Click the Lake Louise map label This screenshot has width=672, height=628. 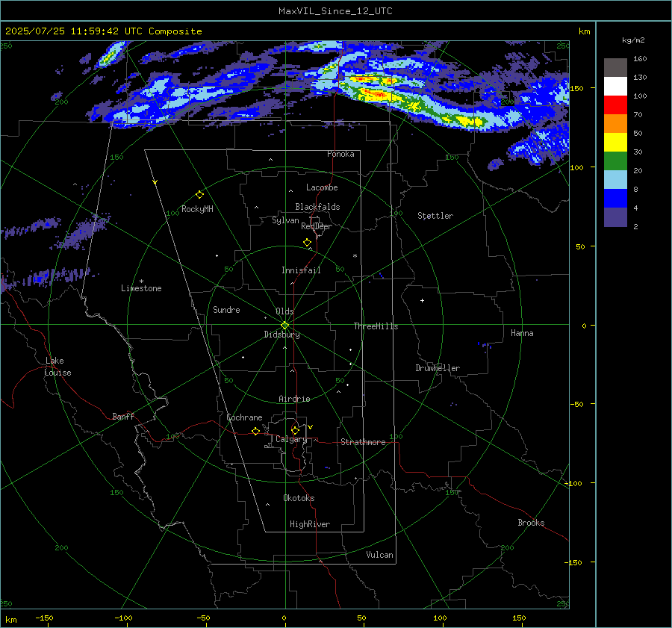pos(57,367)
